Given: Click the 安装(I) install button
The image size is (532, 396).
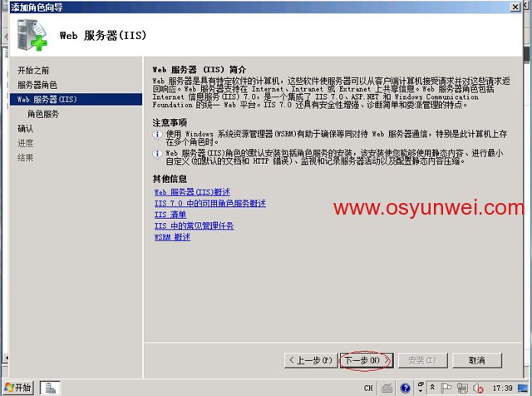Looking at the screenshot, I should click(422, 360).
